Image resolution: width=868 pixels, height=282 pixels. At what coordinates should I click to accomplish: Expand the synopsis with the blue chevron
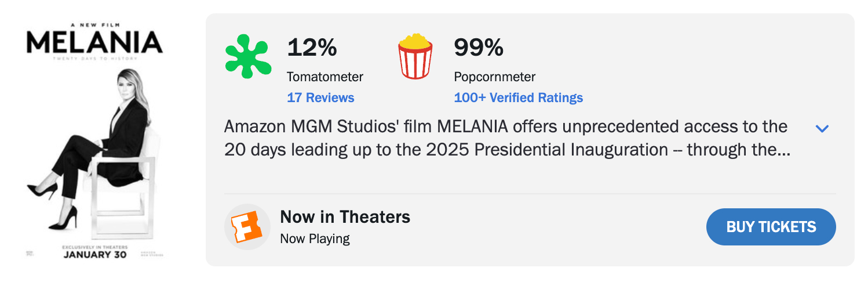pos(822,128)
